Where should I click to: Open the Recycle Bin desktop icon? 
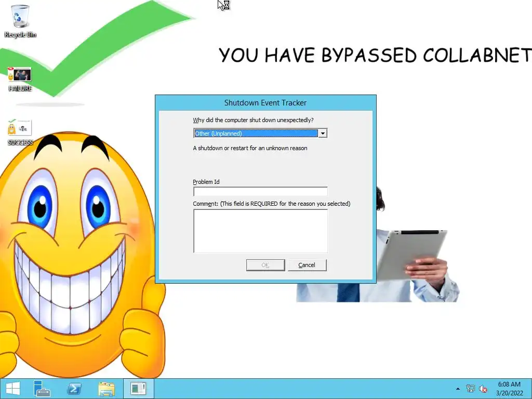[x=20, y=21]
